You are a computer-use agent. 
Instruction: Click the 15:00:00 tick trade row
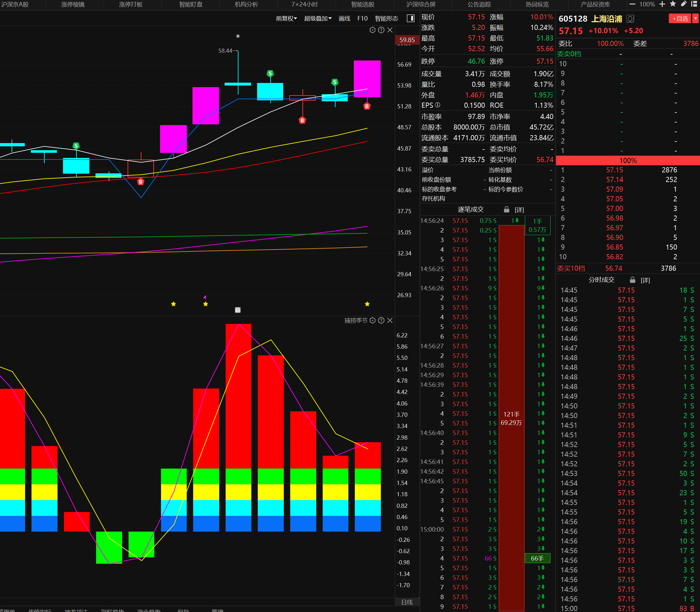459,529
